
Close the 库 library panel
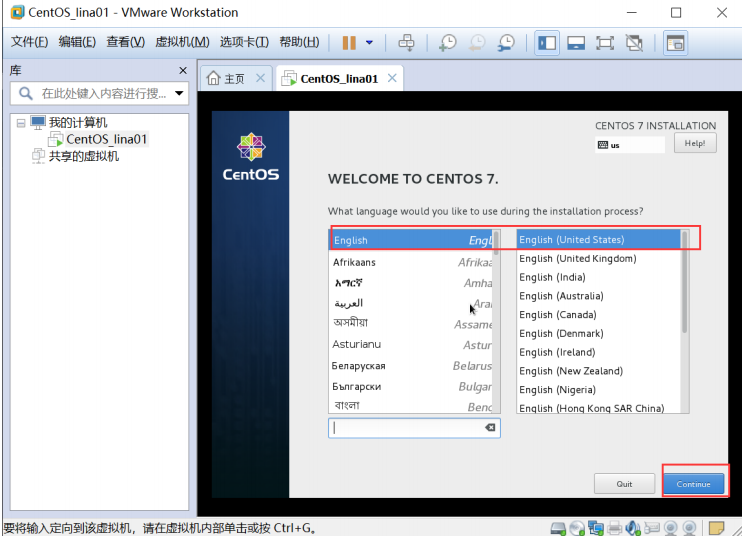click(183, 70)
